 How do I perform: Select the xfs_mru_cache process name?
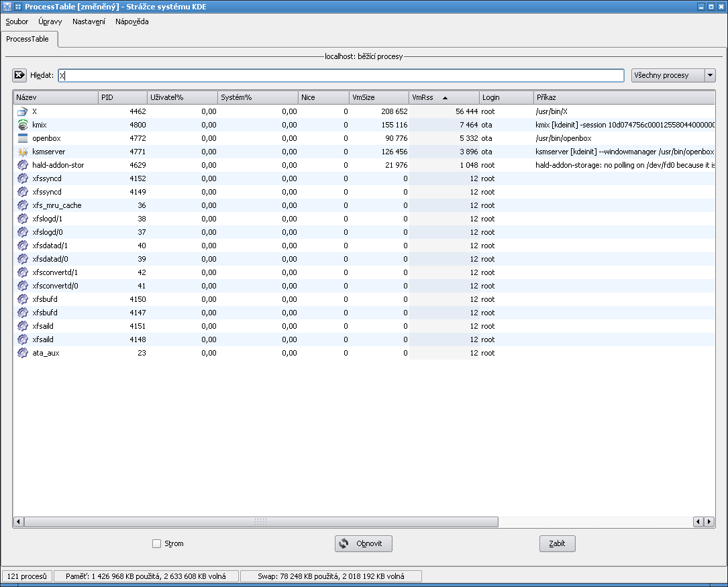(x=56, y=205)
